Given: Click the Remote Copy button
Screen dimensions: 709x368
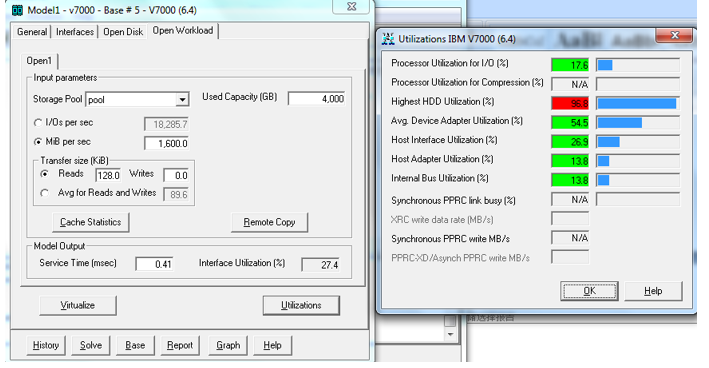Looking at the screenshot, I should pyautogui.click(x=269, y=222).
